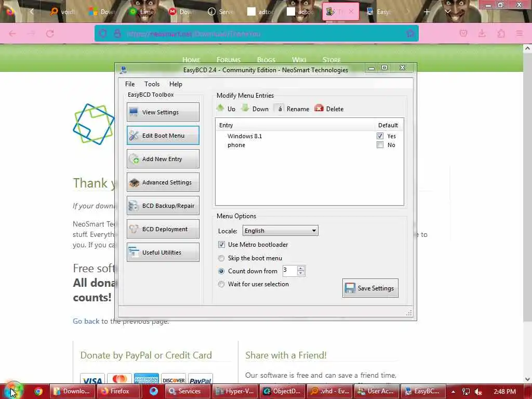532x399 pixels.
Task: Switch to the Easy Firefox tab
Action: pos(379,12)
